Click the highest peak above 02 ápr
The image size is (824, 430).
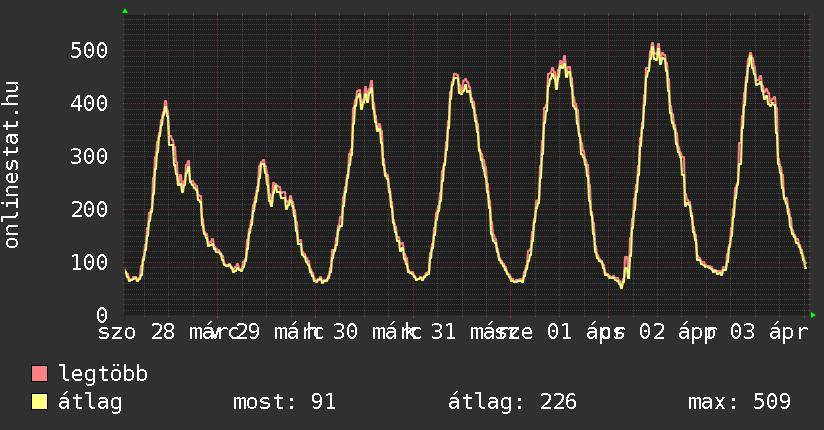pyautogui.click(x=652, y=44)
